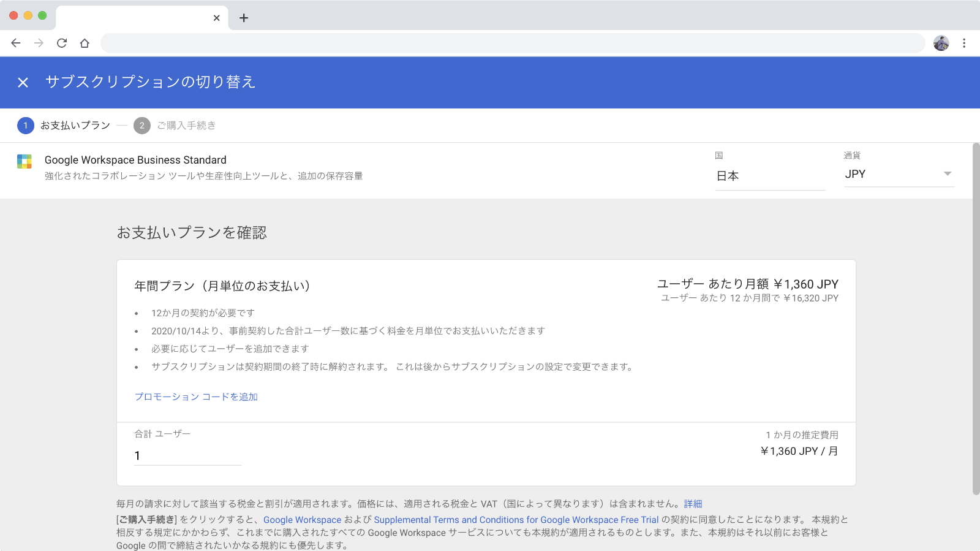Click the プロモーション コードを追加 link

click(196, 397)
